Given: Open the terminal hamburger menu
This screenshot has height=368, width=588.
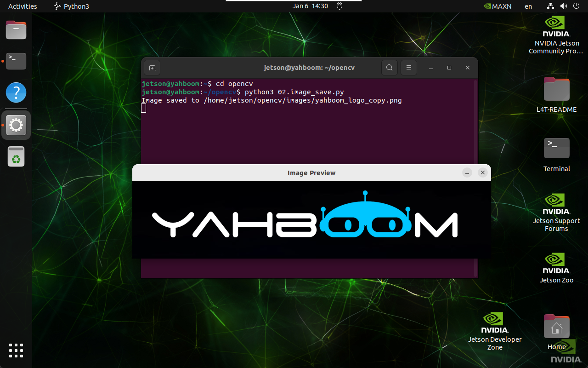Looking at the screenshot, I should click(x=408, y=68).
